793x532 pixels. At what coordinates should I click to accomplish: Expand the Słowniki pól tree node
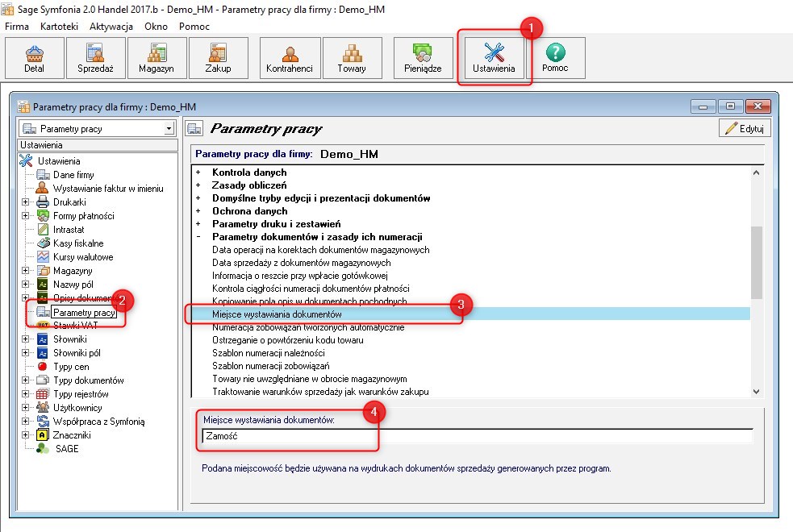tap(25, 352)
